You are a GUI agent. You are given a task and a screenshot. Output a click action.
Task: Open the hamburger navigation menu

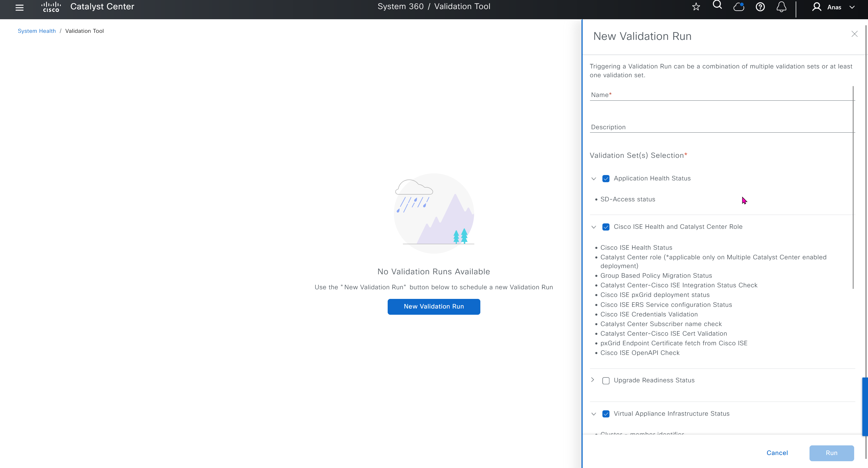coord(19,7)
